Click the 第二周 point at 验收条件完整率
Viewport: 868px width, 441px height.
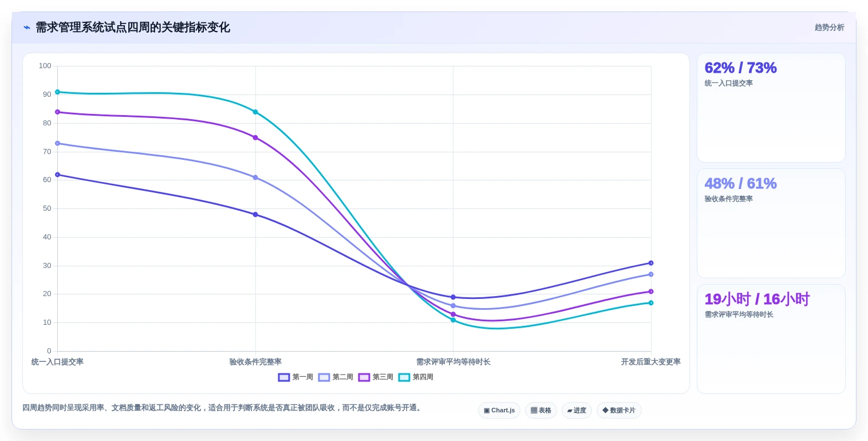point(255,178)
